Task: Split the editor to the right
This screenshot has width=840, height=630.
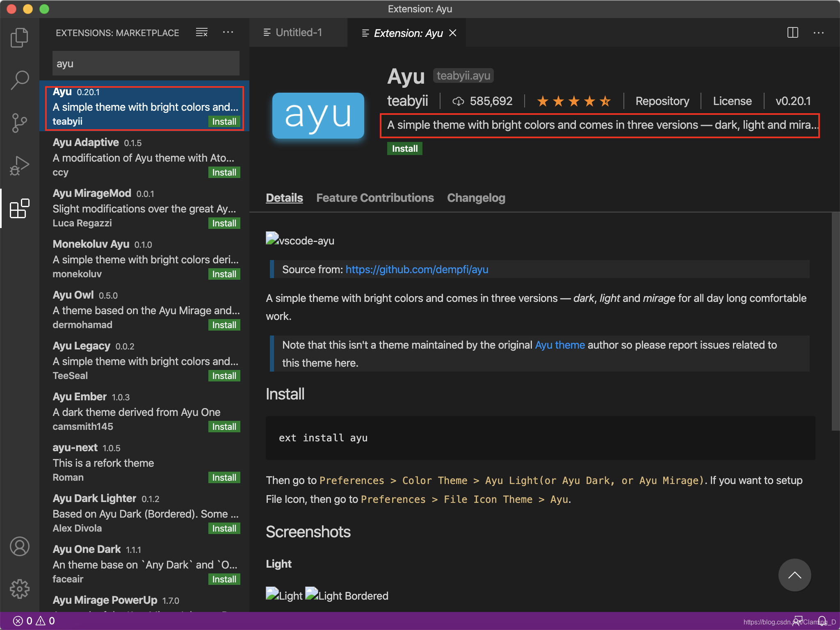Action: (x=792, y=32)
